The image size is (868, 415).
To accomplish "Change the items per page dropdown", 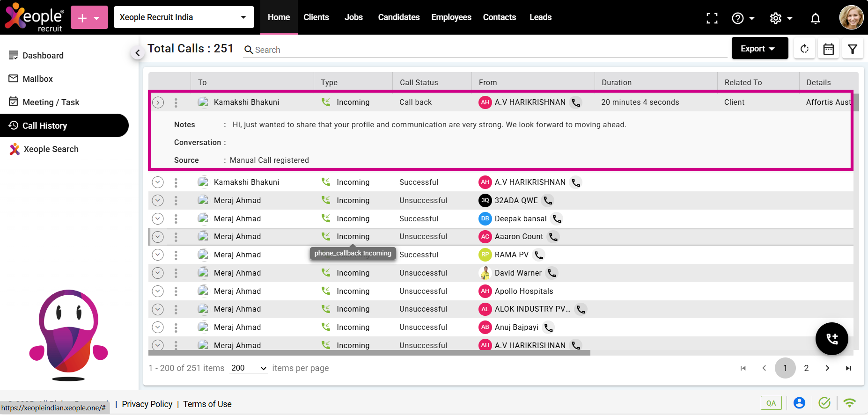I will point(248,368).
